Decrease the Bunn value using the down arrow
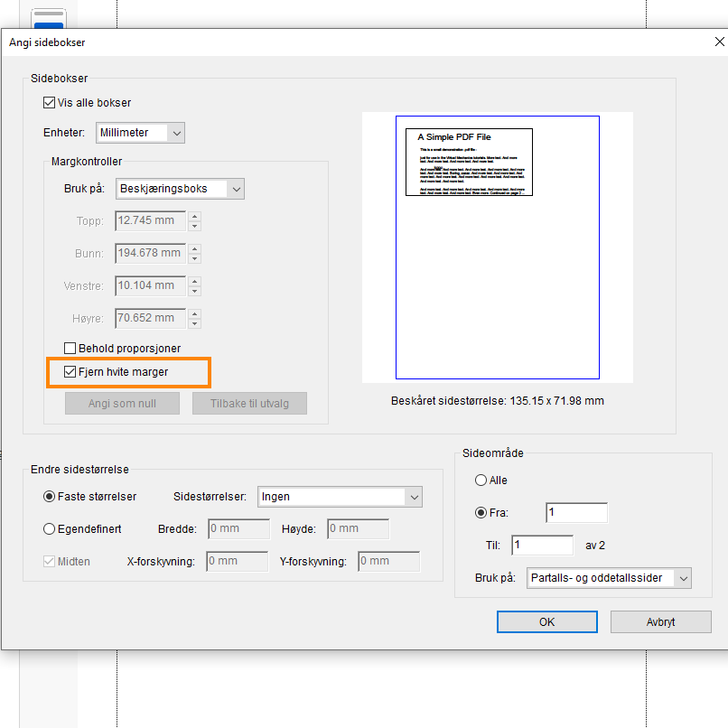 click(x=194, y=257)
